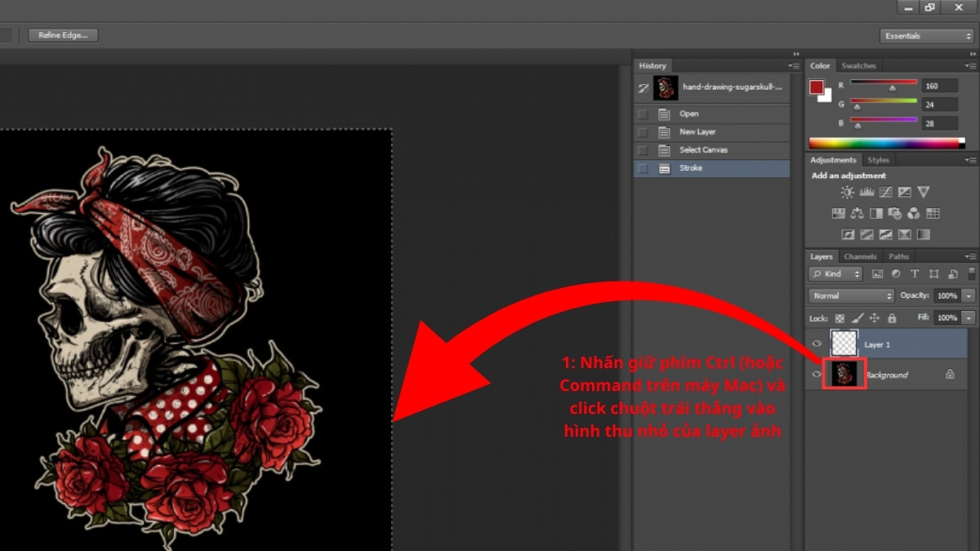The height and width of the screenshot is (551, 980).
Task: Add an Invert adjustment
Action: (x=848, y=235)
